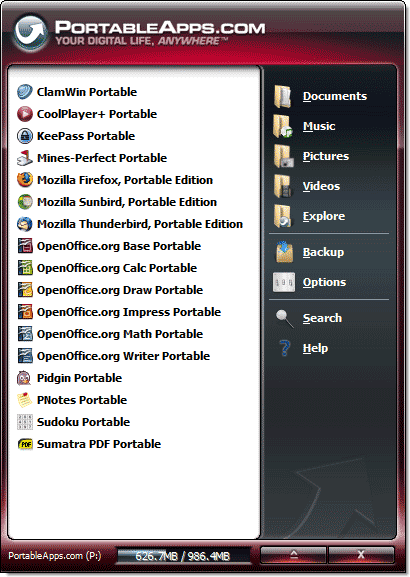The image size is (410, 577).
Task: Click the Music folder icon
Action: (x=283, y=126)
